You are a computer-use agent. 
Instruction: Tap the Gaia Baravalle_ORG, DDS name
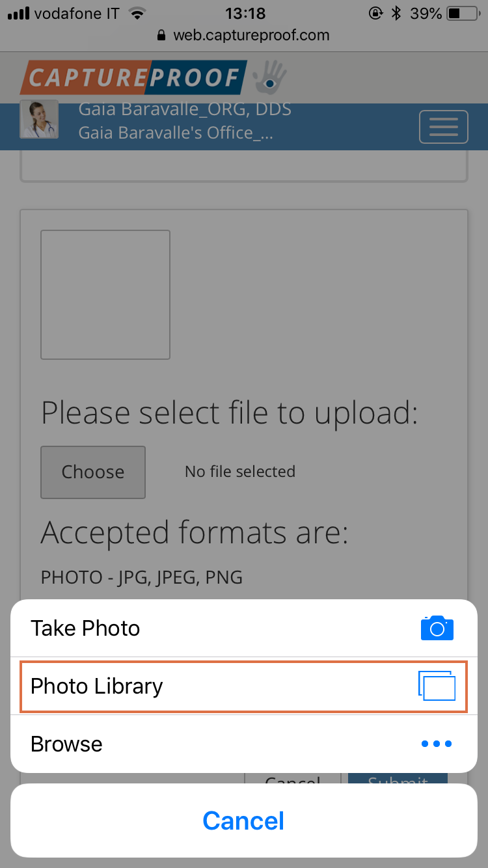(185, 109)
